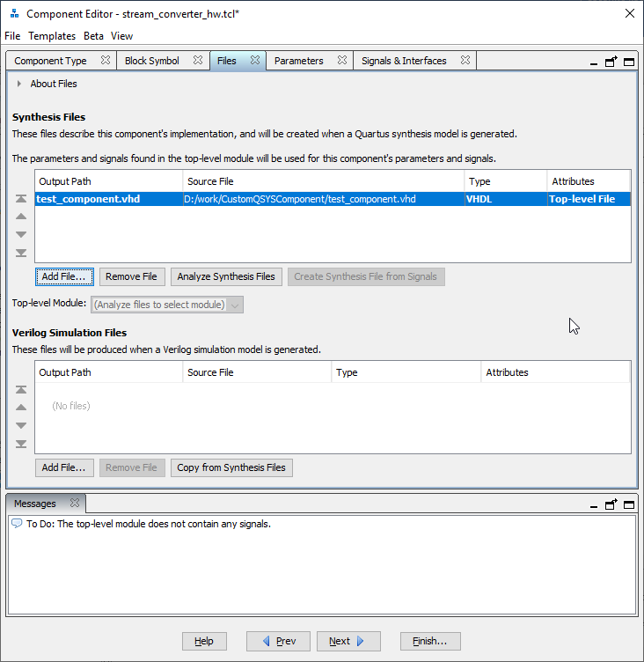The height and width of the screenshot is (662, 644).
Task: Move synthesis file to bottom of list
Action: (x=21, y=253)
